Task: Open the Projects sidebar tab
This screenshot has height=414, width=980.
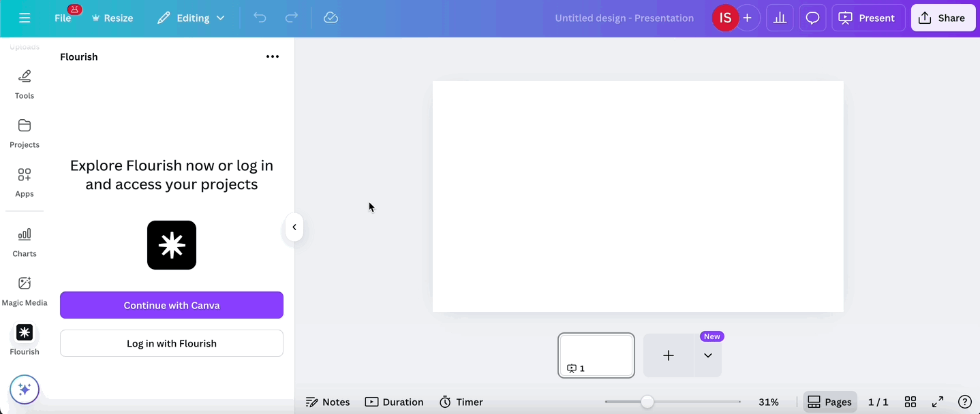Action: tap(25, 133)
